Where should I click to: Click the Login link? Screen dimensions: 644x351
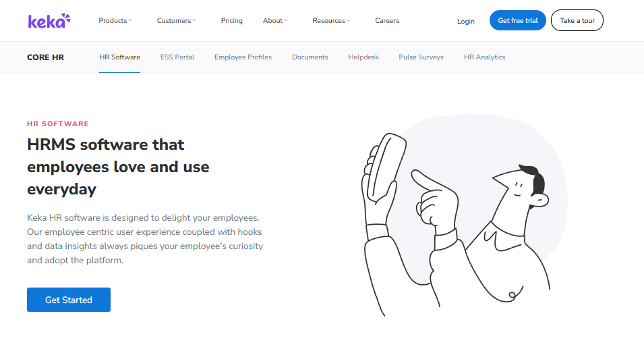tap(466, 21)
